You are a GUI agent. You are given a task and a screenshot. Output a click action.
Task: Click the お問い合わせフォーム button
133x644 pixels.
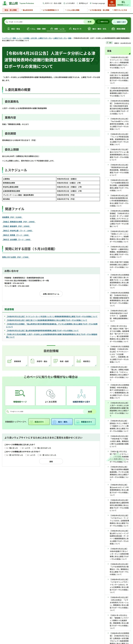coord(51,294)
